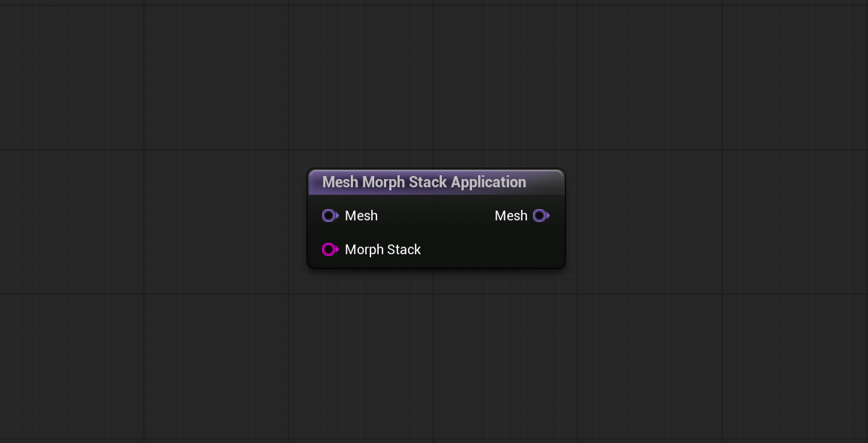
Task: Click the input Mesh label text
Action: click(361, 216)
